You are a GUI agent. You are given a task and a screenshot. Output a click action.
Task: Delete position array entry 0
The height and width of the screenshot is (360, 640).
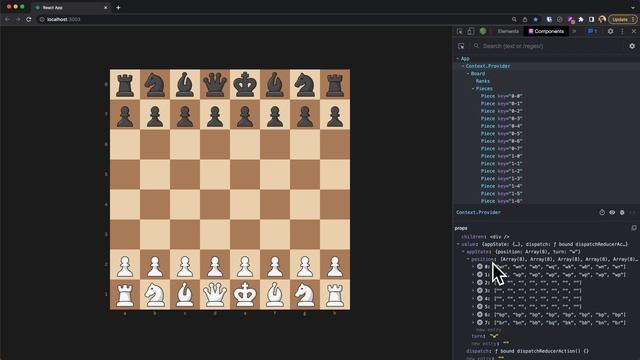(x=480, y=267)
